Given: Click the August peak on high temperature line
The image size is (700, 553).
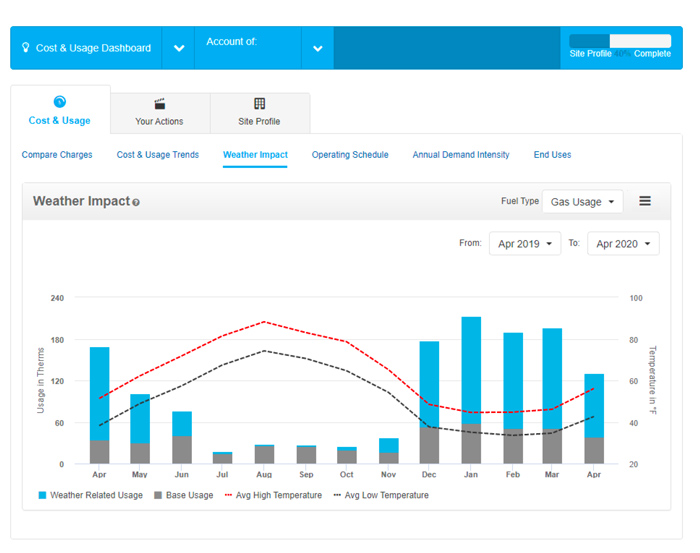Looking at the screenshot, I should pos(264,321).
